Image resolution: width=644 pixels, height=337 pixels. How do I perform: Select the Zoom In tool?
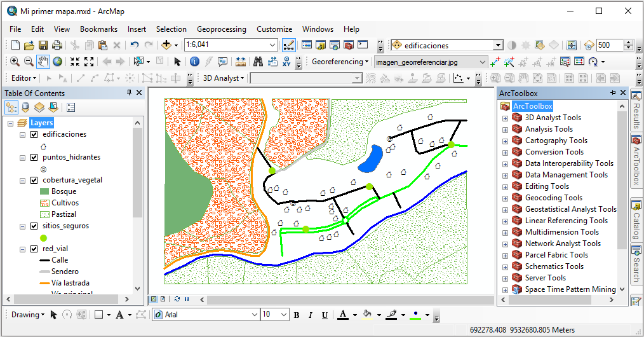point(15,62)
